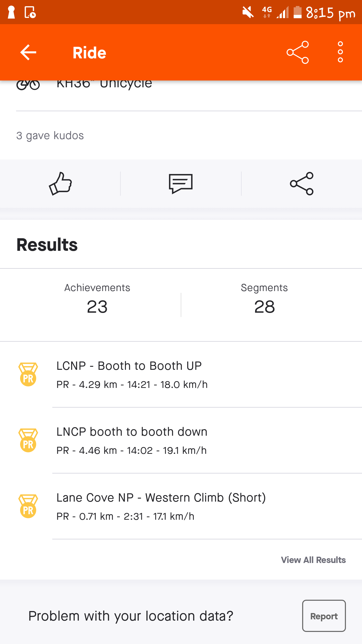Tap the bike gear icon
This screenshot has width=362, height=644.
(28, 85)
